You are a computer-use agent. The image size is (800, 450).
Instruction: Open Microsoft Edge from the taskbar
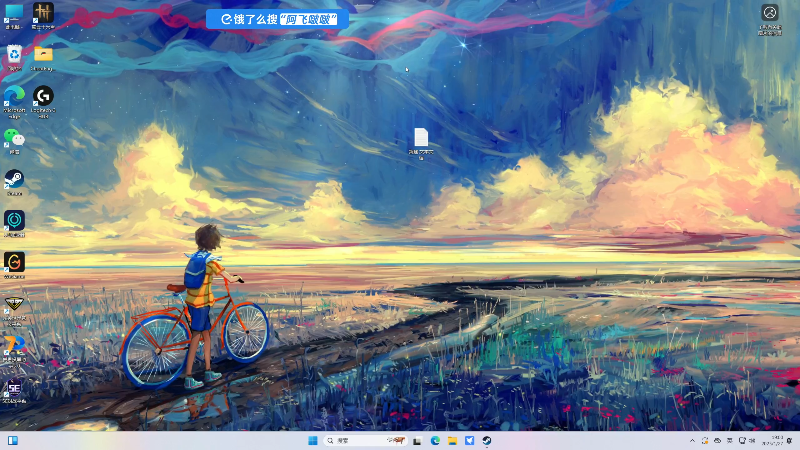coord(435,440)
